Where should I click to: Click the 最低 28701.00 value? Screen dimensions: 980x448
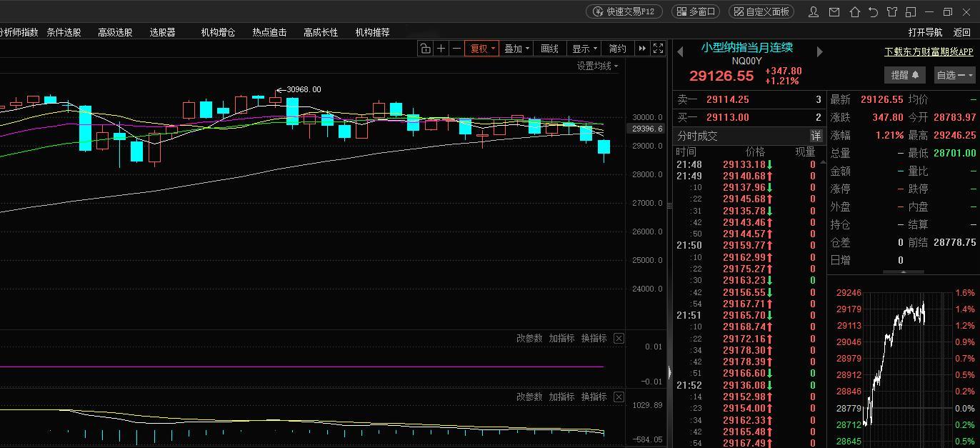coord(954,153)
